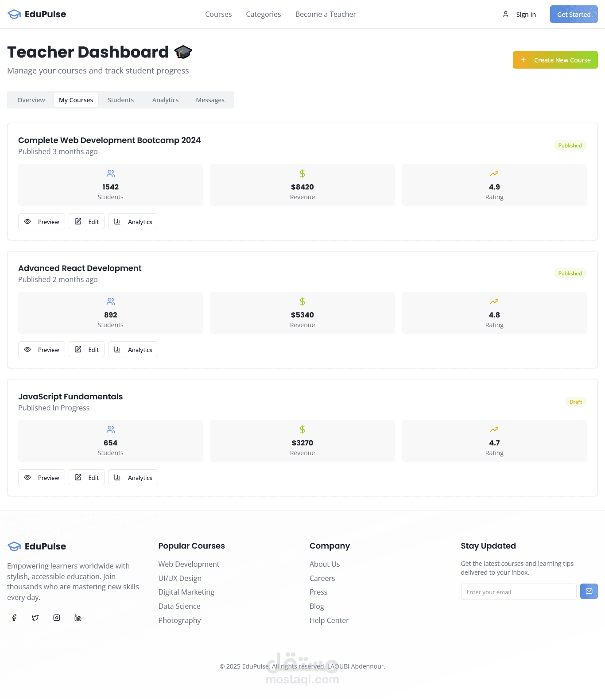
Task: Focus the Enter your email field
Action: point(518,592)
